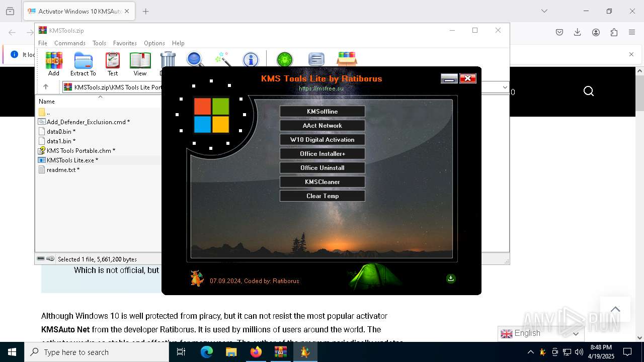Open Microsoft Edge from taskbar
The height and width of the screenshot is (362, 644).
tap(207, 352)
